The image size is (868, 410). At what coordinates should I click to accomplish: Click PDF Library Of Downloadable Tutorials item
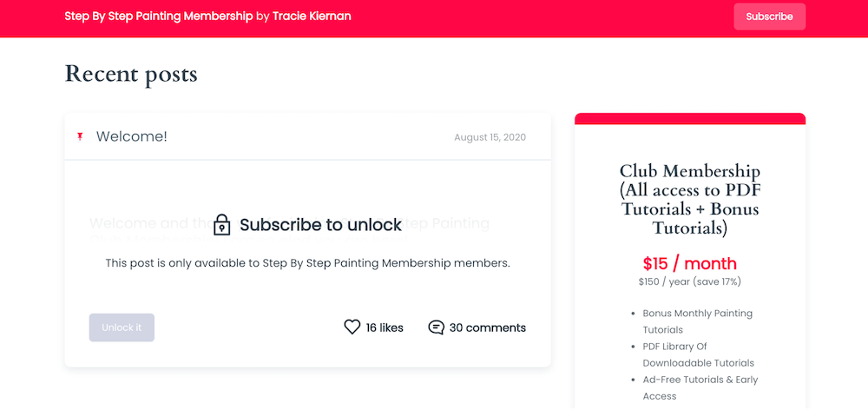coord(699,354)
